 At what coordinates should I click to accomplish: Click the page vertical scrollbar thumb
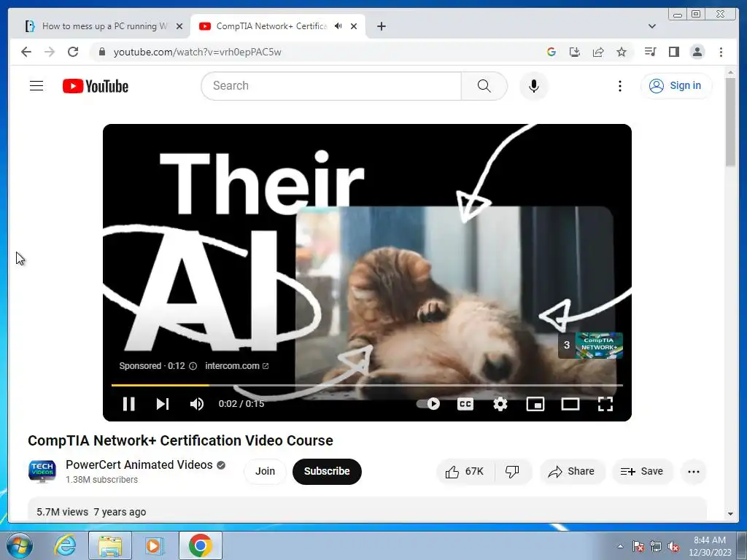(730, 122)
